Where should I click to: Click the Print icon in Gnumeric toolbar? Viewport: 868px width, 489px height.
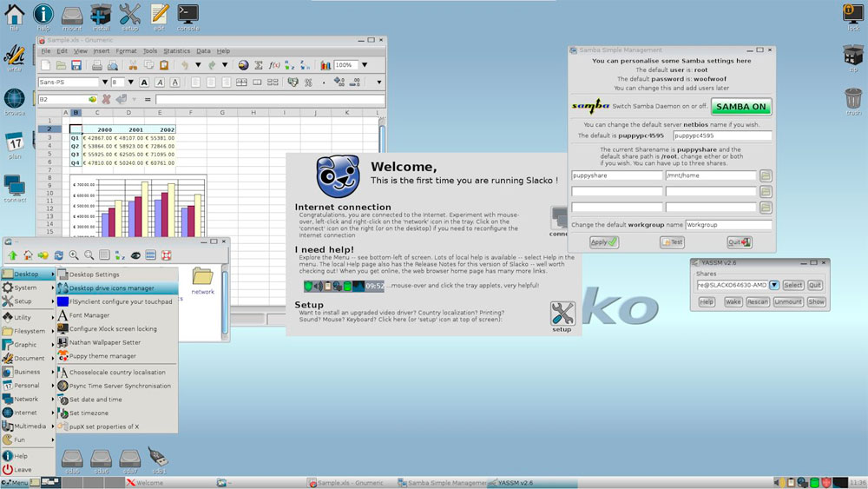pos(97,65)
